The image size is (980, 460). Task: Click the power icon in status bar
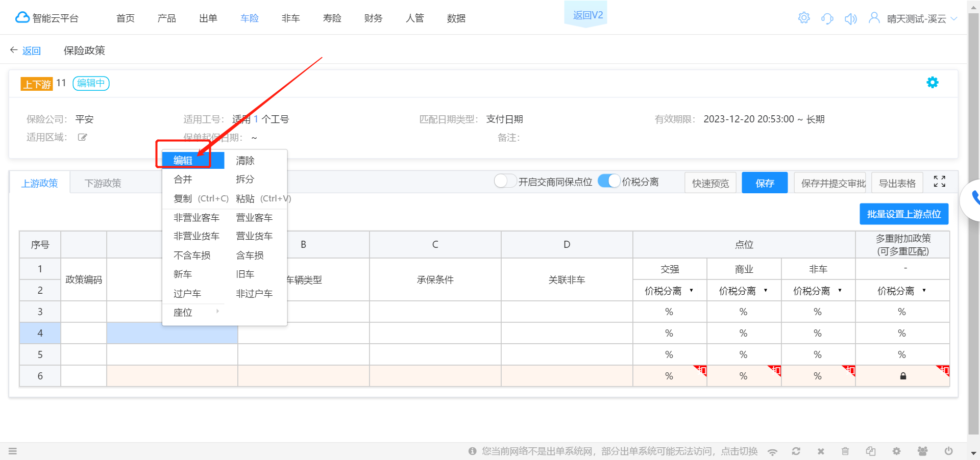(948, 451)
